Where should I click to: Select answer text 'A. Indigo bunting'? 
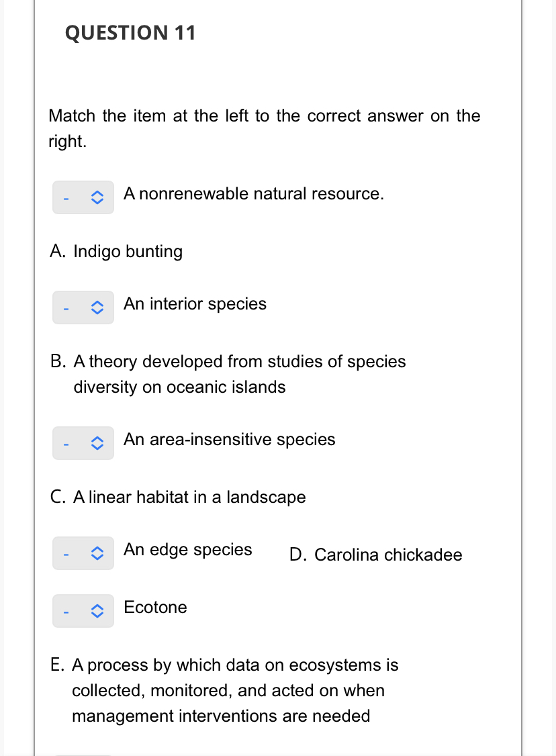click(x=116, y=252)
